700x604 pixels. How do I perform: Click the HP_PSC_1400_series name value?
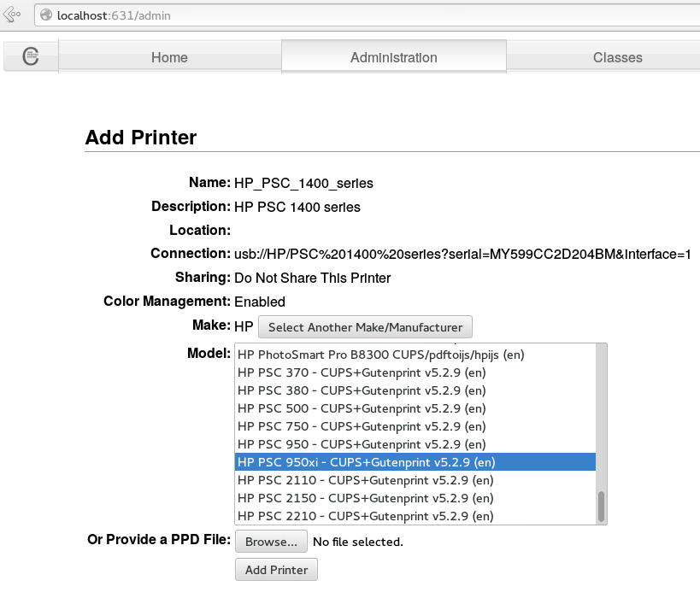click(x=303, y=183)
